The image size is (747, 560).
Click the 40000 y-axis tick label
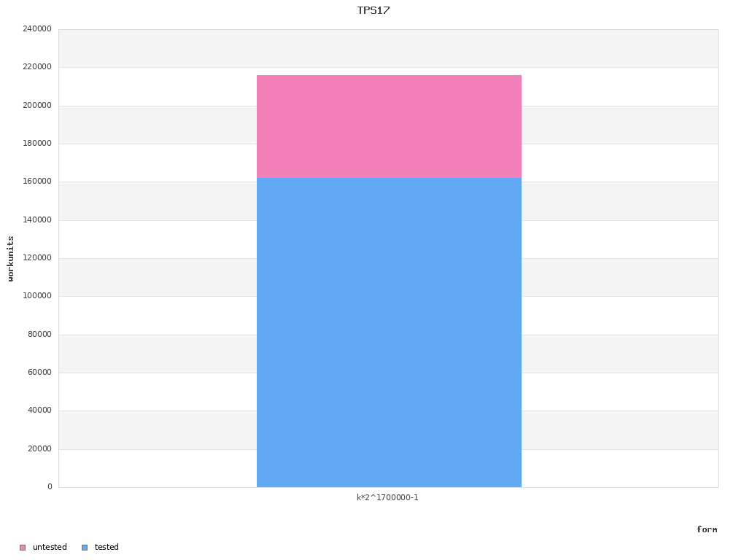[x=39, y=411]
